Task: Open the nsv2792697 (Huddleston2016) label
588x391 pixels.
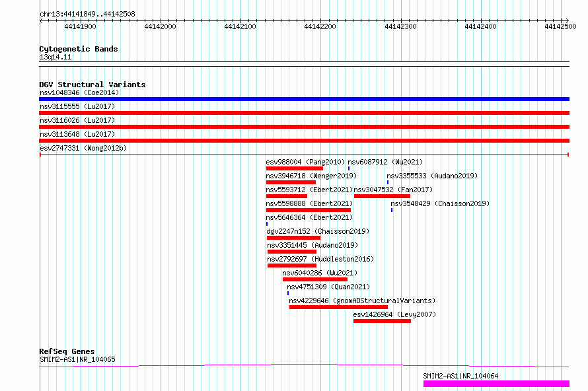Action: (x=320, y=259)
